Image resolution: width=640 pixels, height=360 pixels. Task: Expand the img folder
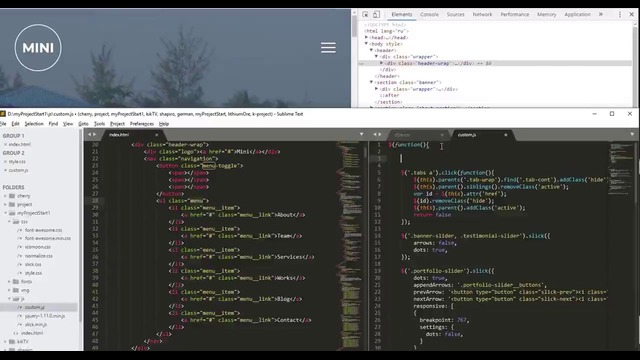[9, 290]
